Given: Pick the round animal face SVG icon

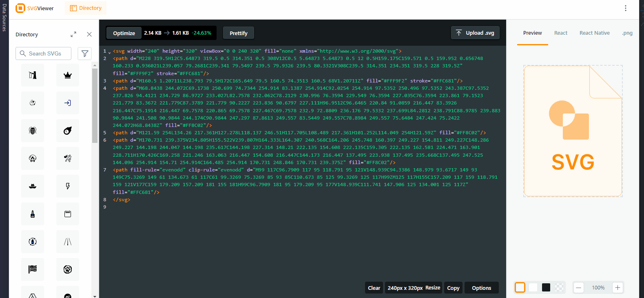Looking at the screenshot, I should click(33, 103).
